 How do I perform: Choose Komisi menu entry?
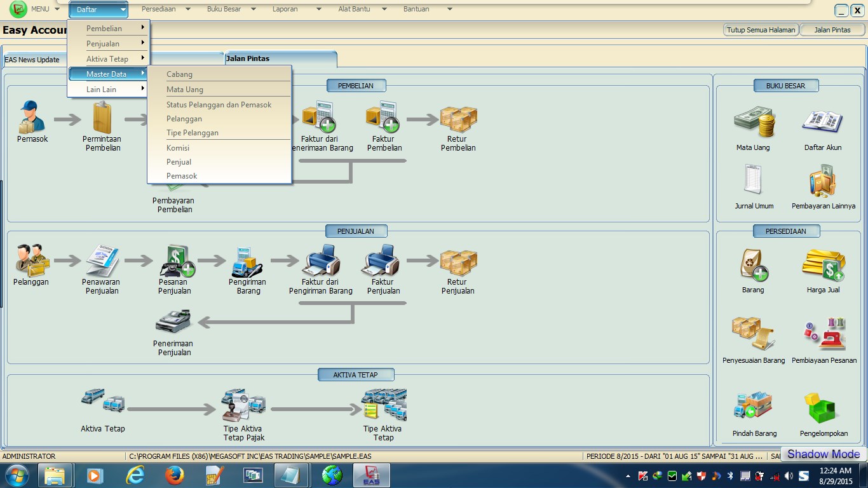219,148
